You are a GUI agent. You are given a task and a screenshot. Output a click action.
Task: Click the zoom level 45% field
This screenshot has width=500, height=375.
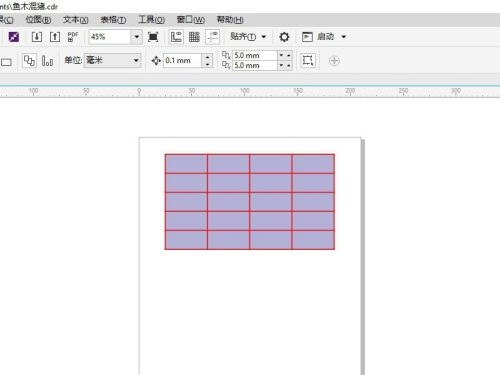point(110,37)
